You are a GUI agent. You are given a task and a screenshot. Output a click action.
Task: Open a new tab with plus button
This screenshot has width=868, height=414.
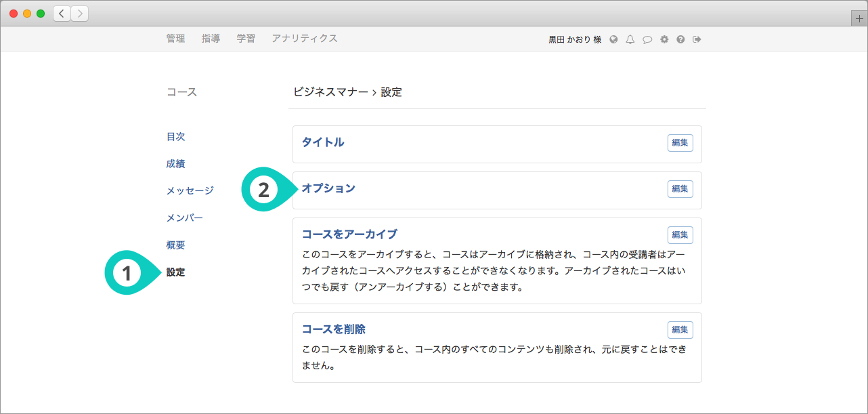859,19
